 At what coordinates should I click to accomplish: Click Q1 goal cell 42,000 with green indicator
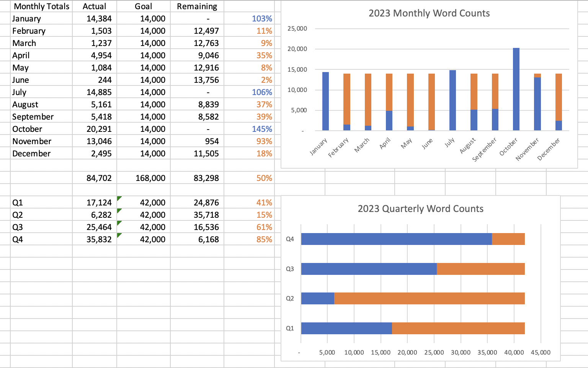[x=144, y=202]
